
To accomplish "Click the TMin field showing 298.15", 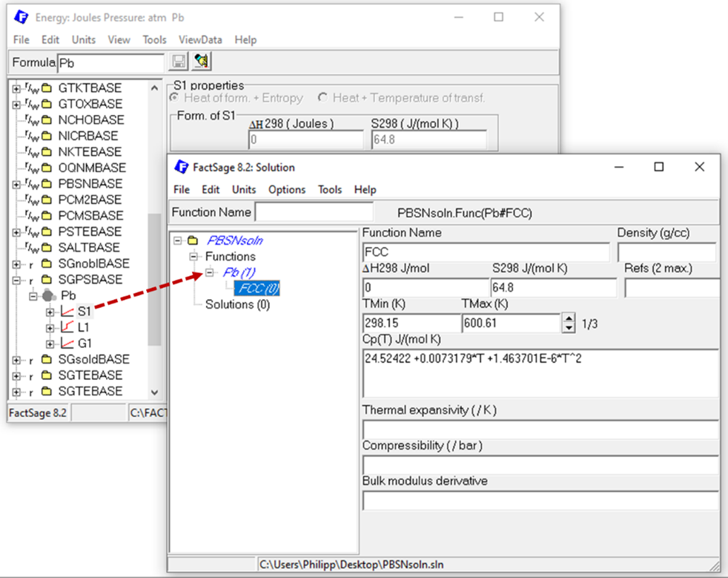I will point(411,323).
